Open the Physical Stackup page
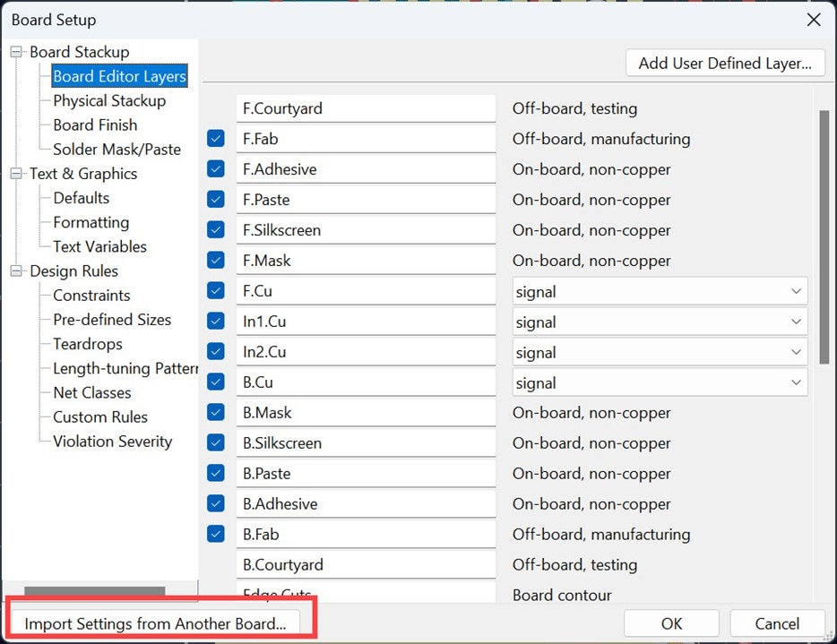The width and height of the screenshot is (837, 644). pyautogui.click(x=109, y=101)
